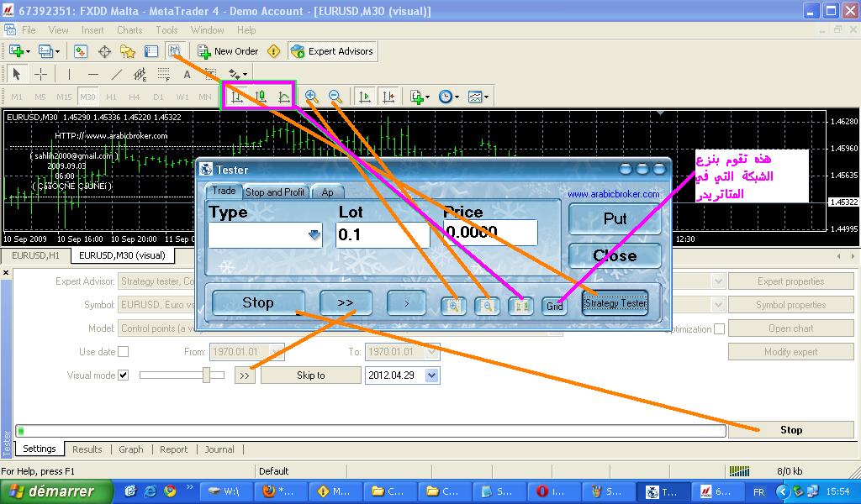This screenshot has width=861, height=504.
Task: Select the M15 timeframe button
Action: point(64,97)
